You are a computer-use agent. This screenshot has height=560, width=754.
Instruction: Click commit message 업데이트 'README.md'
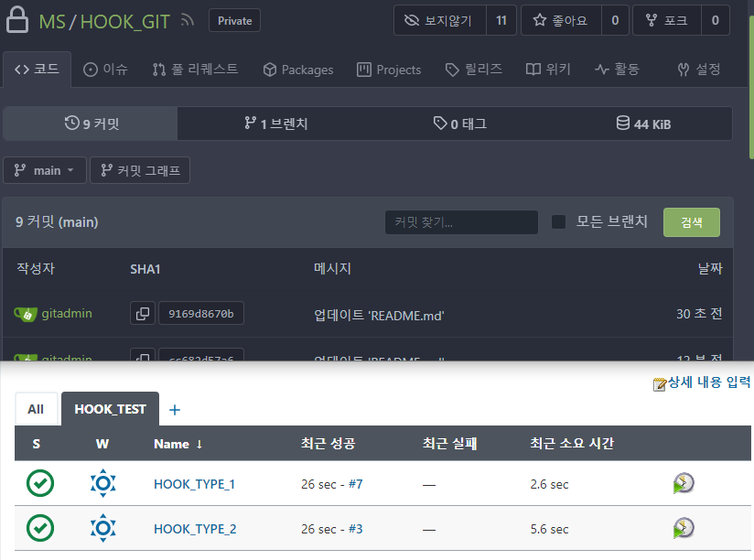pyautogui.click(x=379, y=315)
